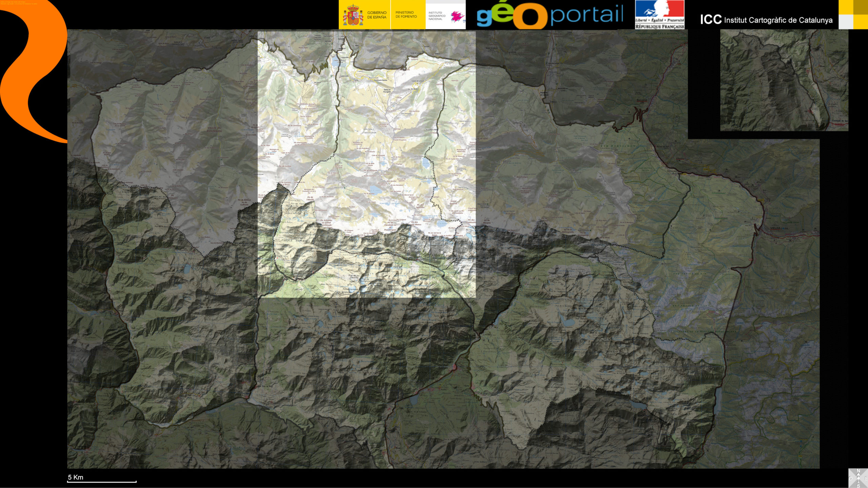Click the 5 Km scale bar
Viewport: 868px width, 488px height.
point(102,481)
